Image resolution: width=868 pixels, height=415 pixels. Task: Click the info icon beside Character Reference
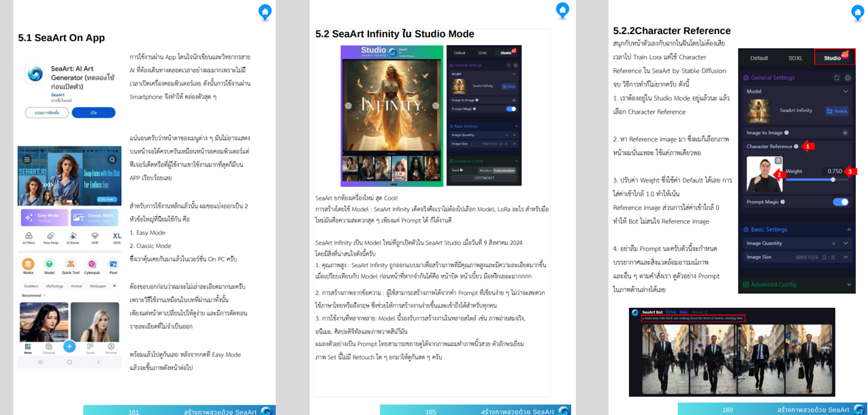pyautogui.click(x=797, y=147)
